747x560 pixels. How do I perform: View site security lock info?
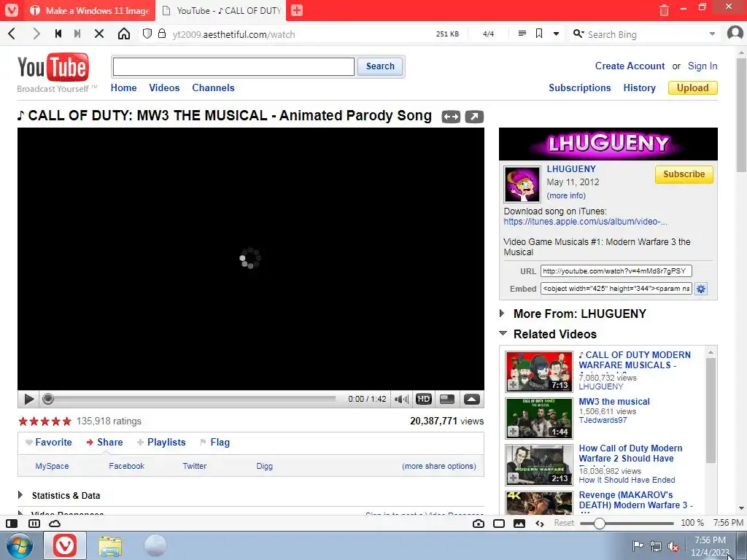162,34
